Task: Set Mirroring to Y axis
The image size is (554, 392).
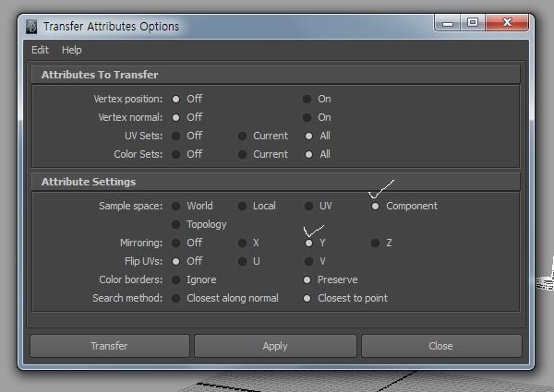Action: coord(308,243)
